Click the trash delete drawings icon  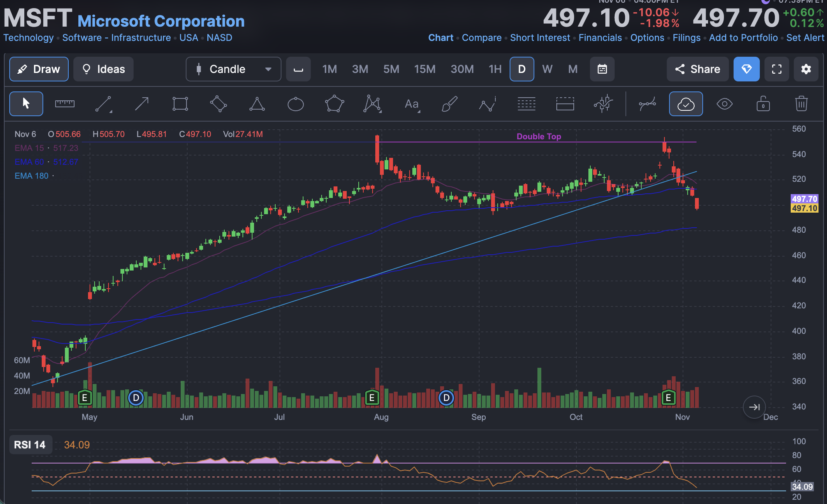pyautogui.click(x=801, y=104)
